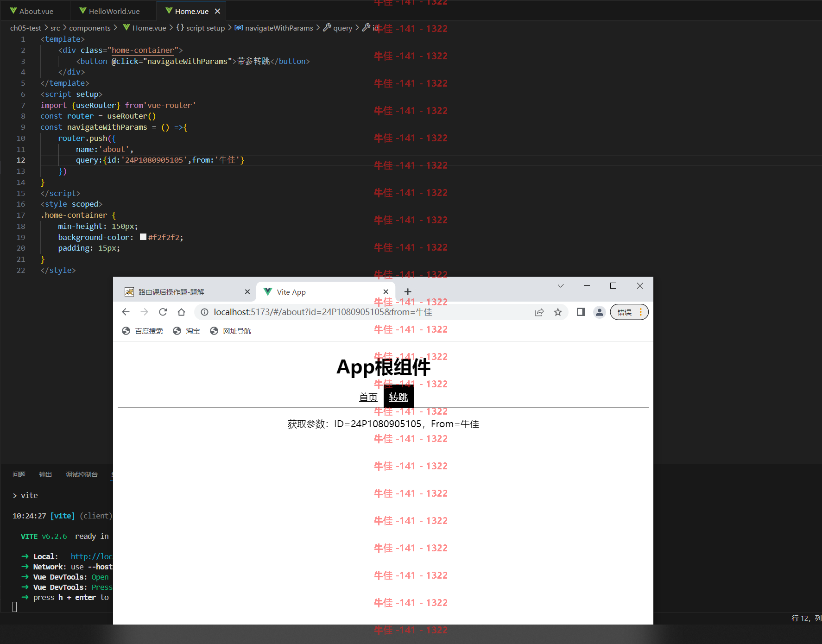The height and width of the screenshot is (644, 822).
Task: Click the browser address bar URL
Action: tap(323, 312)
